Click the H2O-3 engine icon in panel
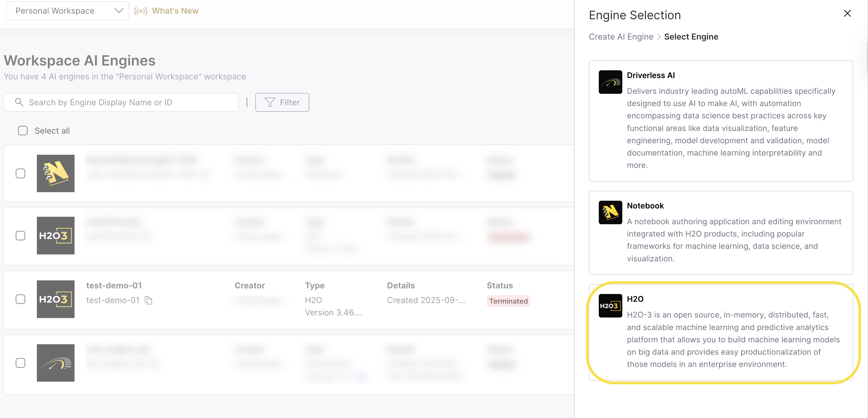The width and height of the screenshot is (868, 418). 610,306
